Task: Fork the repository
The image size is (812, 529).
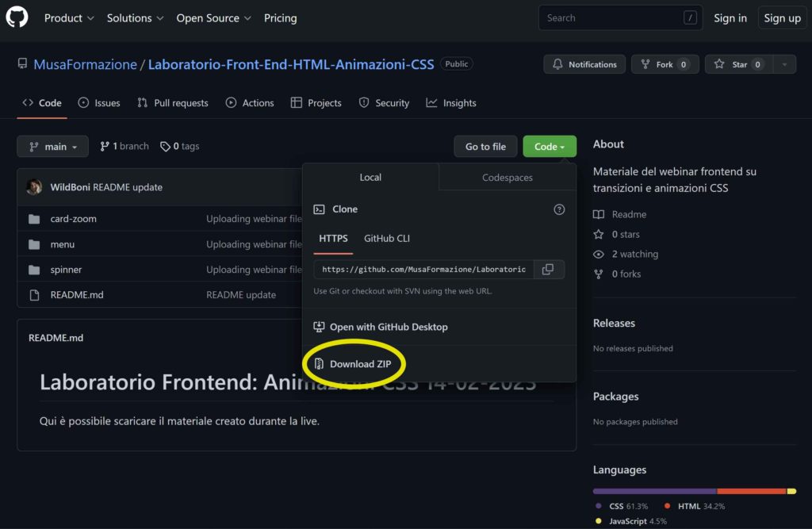Action: coord(665,64)
